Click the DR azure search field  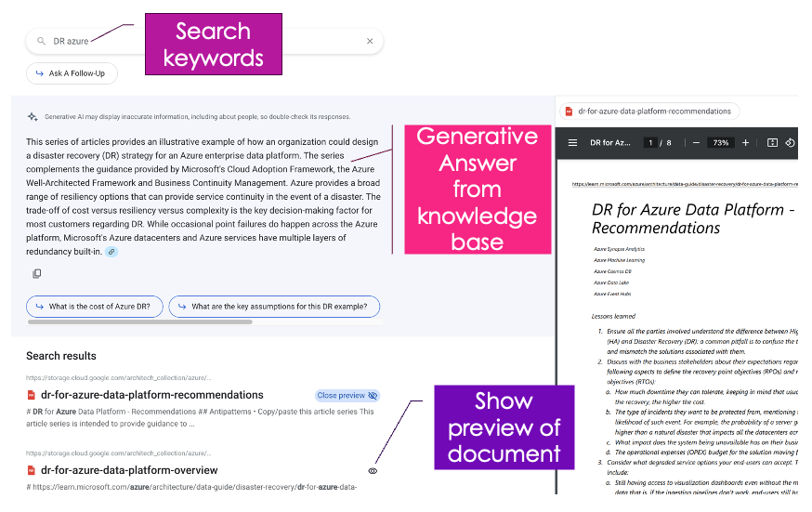(x=204, y=41)
